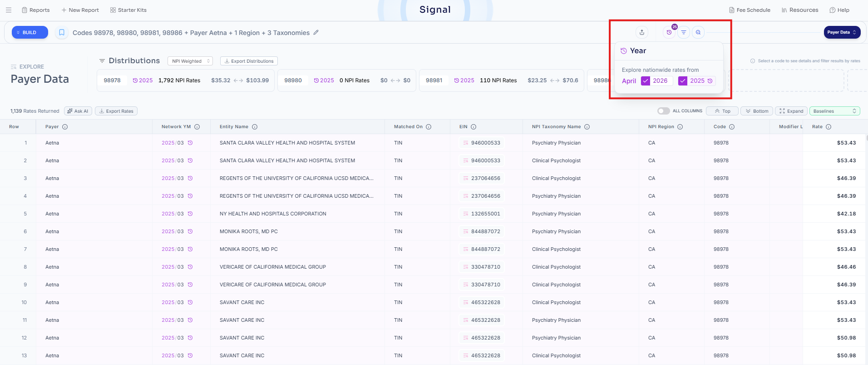Viewport: 868px width, 365px height.
Task: Click info icon next to NPI Taxonomy Name
Action: (587, 127)
